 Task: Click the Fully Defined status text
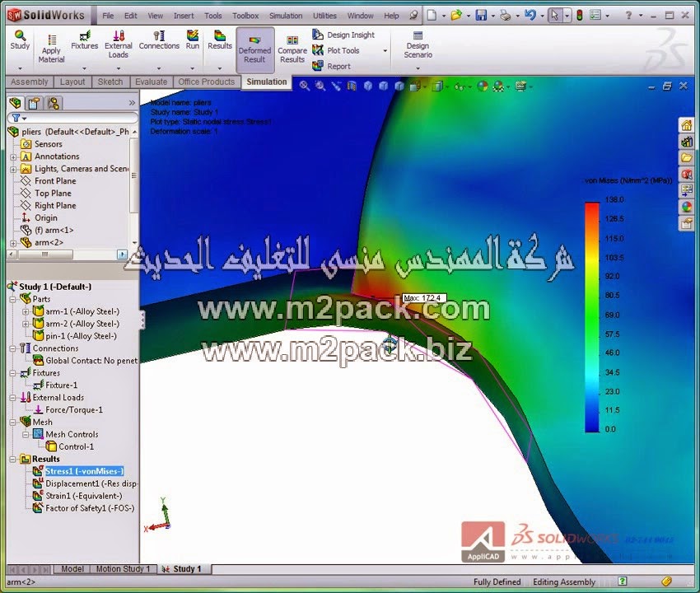click(497, 581)
